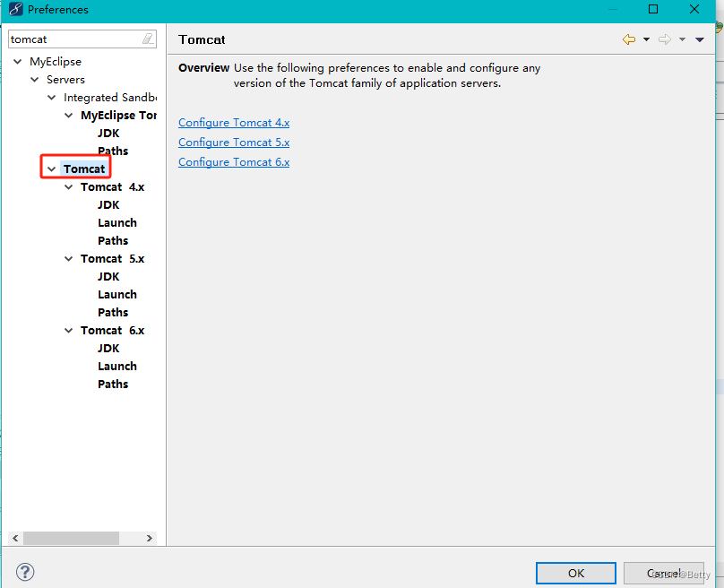Viewport: 724px width, 588px height.
Task: Collapse the MyEclipse Tomcat node
Action: (x=68, y=115)
